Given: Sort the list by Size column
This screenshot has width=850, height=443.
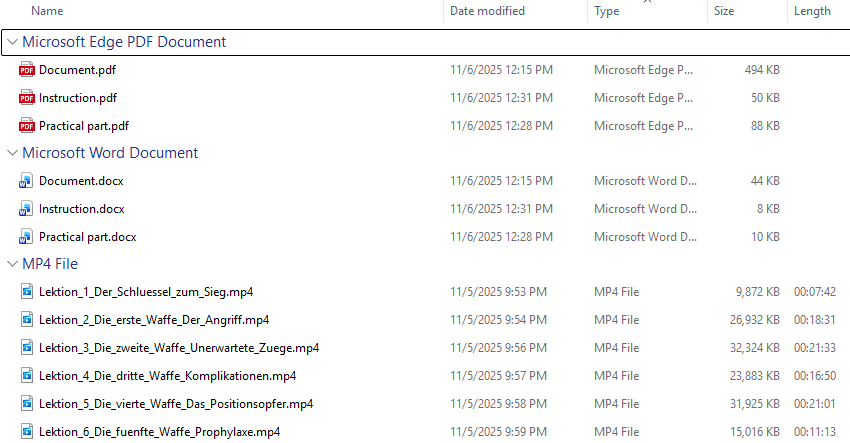Looking at the screenshot, I should 724,11.
